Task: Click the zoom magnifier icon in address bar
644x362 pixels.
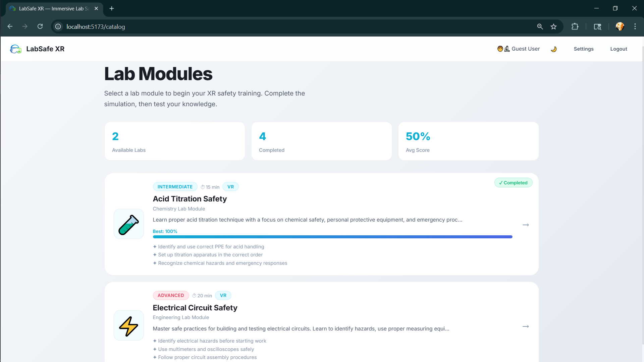Action: (x=540, y=27)
